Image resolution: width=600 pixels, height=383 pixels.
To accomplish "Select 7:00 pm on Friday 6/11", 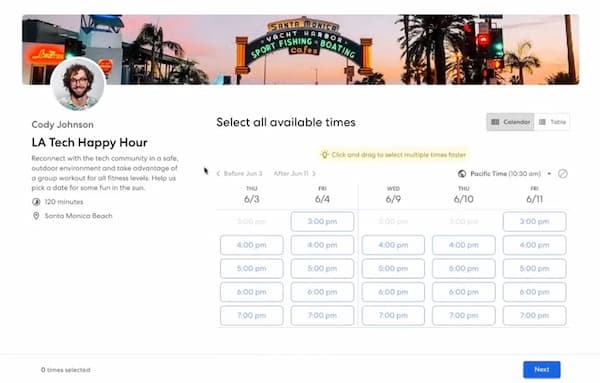I will click(534, 315).
